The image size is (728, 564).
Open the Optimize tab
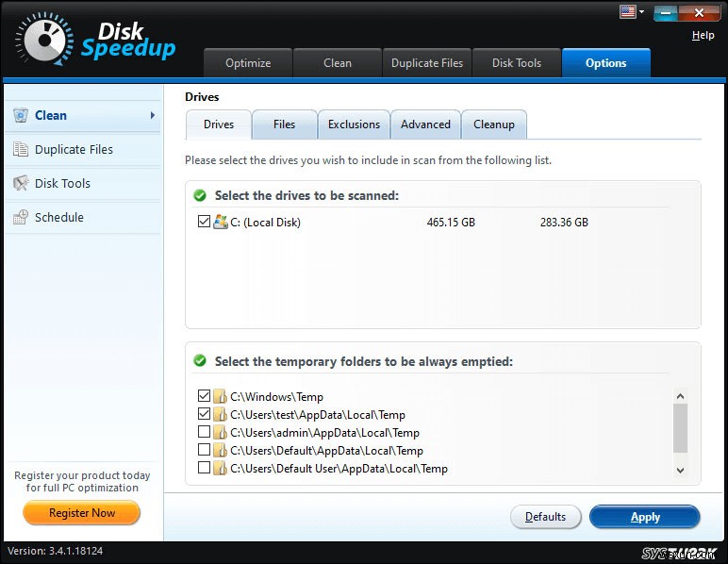pyautogui.click(x=248, y=62)
